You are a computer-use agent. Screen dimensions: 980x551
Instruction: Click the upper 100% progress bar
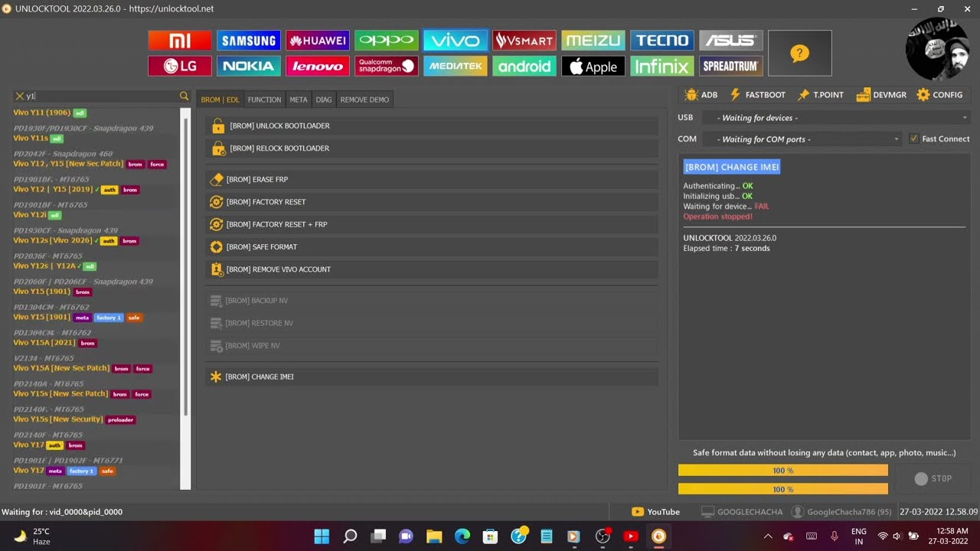coord(782,471)
